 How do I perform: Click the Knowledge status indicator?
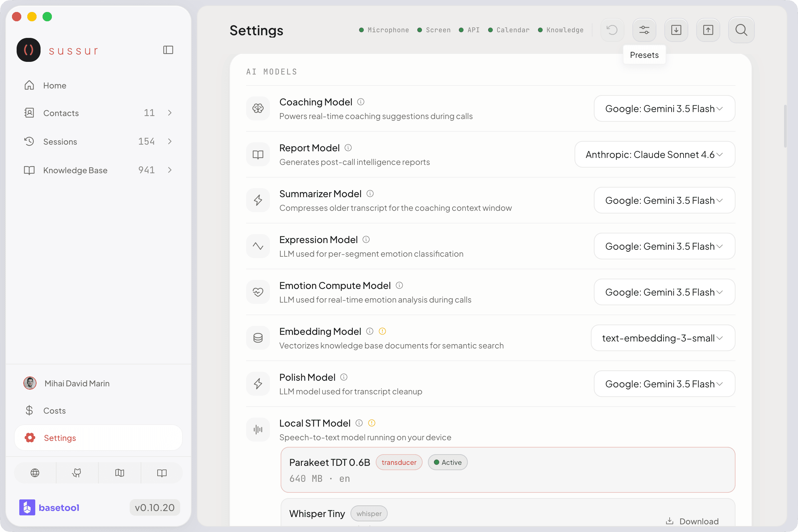561,30
